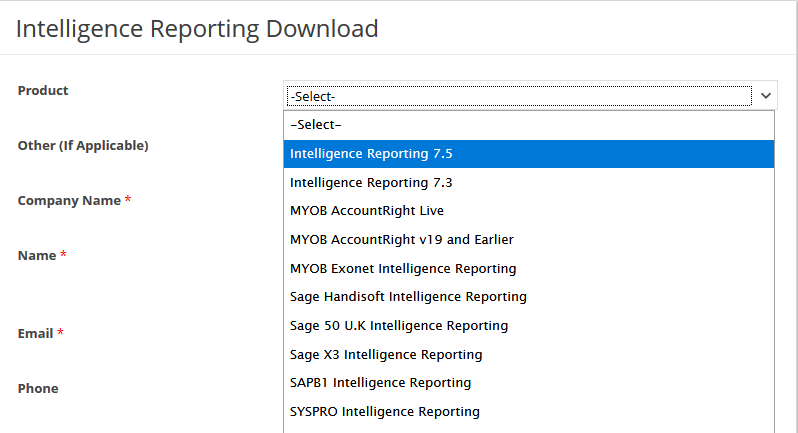Pick SAPB1 Intelligence Reporting option
The height and width of the screenshot is (433, 798).
pos(529,383)
